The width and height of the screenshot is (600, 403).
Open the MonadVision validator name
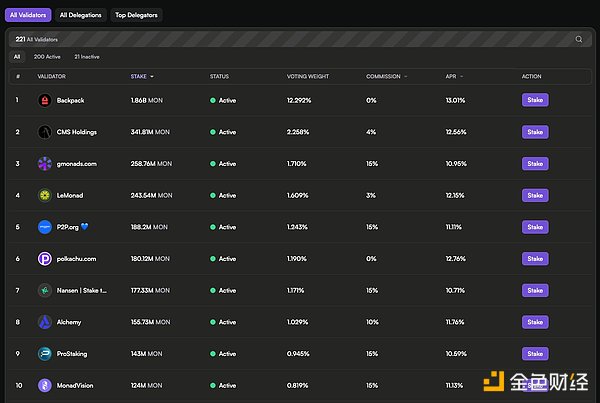[75, 385]
